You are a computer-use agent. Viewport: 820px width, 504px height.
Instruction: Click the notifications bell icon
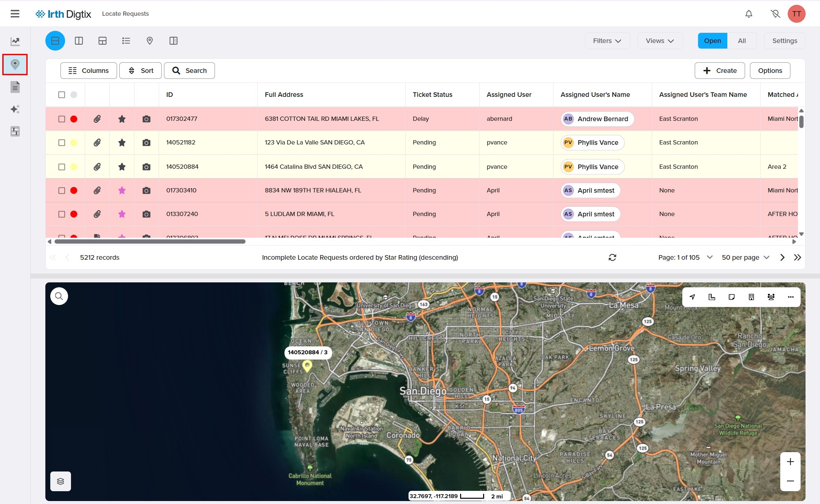(749, 14)
